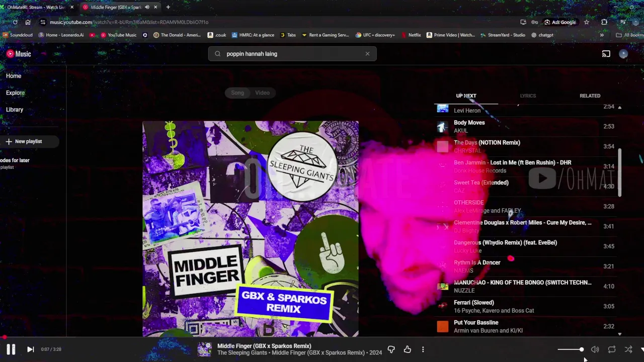
Task: Seek on the red song progress bar
Action: point(322,337)
